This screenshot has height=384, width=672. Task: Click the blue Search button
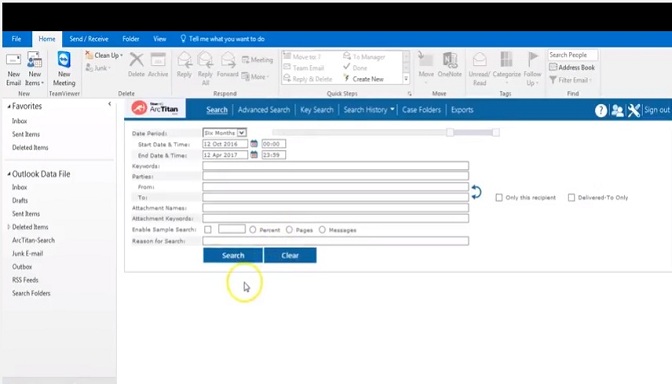[x=233, y=255]
